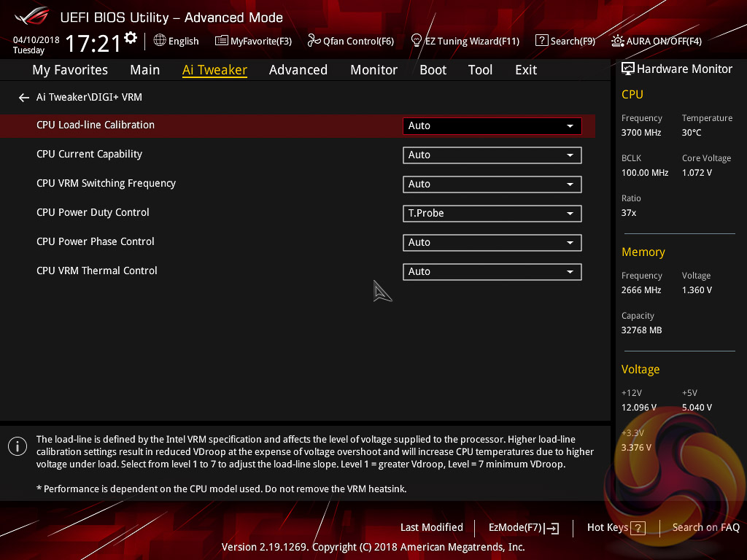Viewport: 747px width, 560px height.
Task: Click the memory voltage 1.360 V
Action: click(697, 290)
